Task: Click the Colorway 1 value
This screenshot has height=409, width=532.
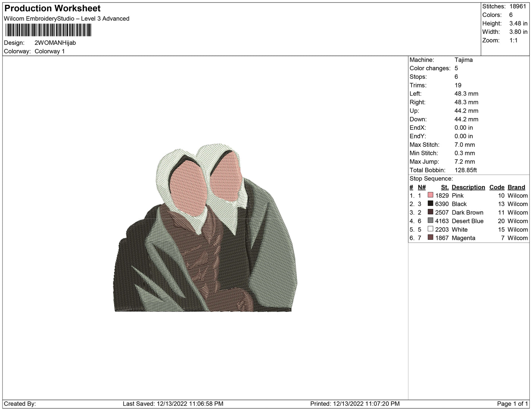Action: coord(50,51)
